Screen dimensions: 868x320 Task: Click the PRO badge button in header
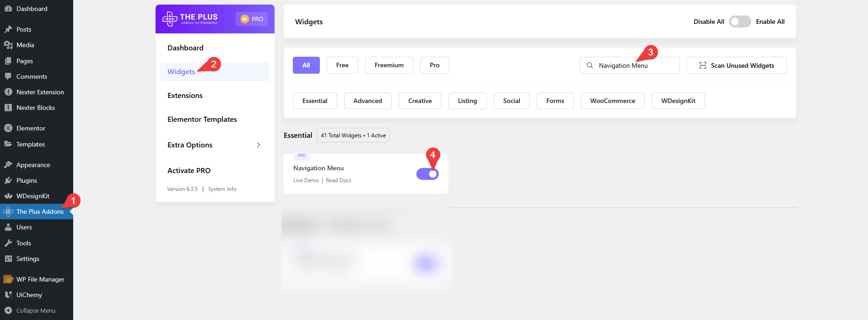[252, 19]
